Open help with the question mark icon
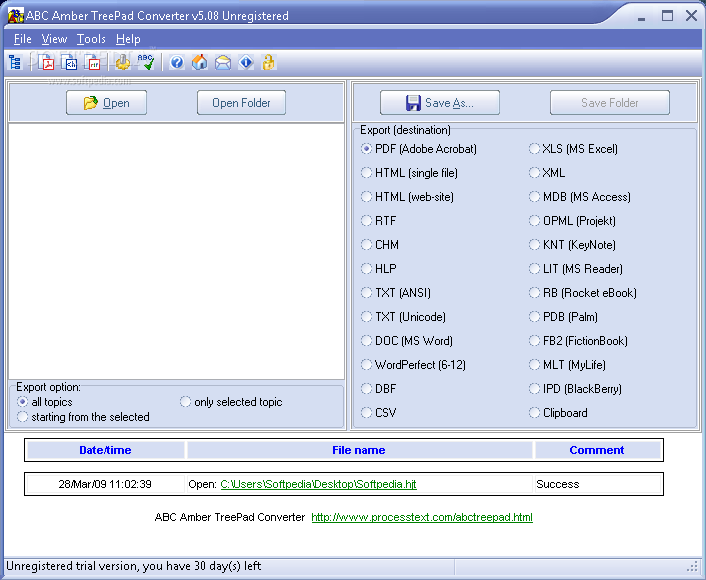The height and width of the screenshot is (580, 706). pyautogui.click(x=176, y=62)
